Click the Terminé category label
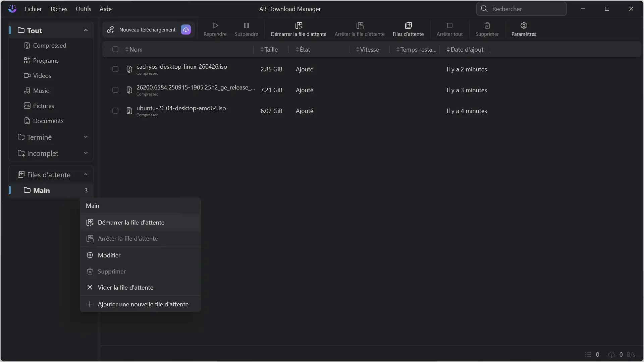The image size is (644, 362). [x=39, y=137]
